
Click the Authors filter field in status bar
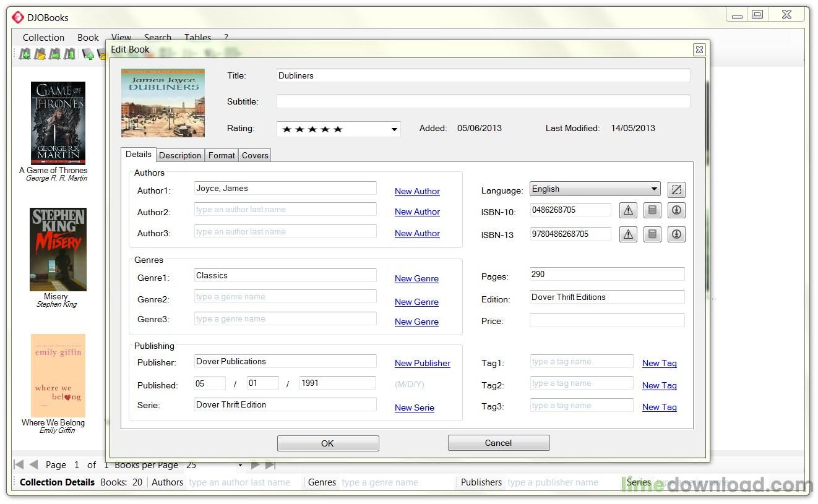(x=244, y=482)
